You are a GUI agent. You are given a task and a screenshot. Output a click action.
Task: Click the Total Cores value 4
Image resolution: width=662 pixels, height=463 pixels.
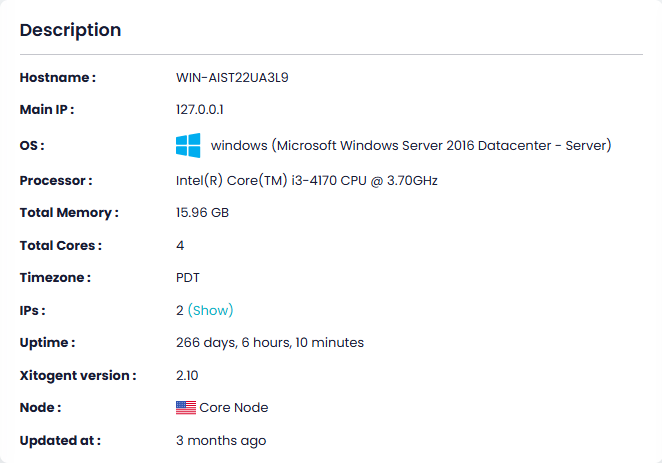[180, 245]
